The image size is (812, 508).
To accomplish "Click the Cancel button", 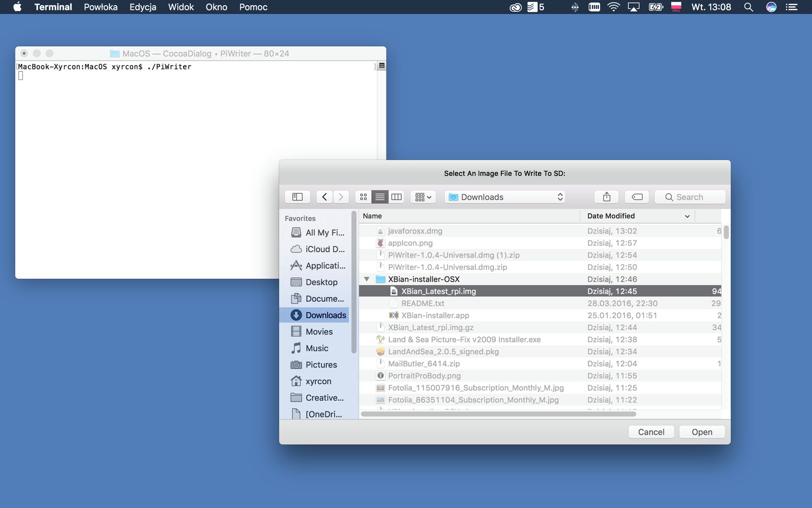I will coord(651,432).
